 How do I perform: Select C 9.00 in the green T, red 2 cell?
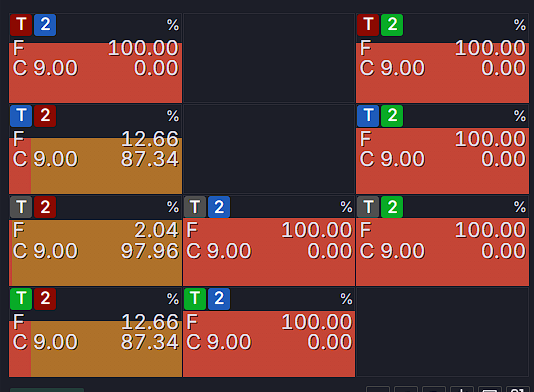(x=45, y=342)
